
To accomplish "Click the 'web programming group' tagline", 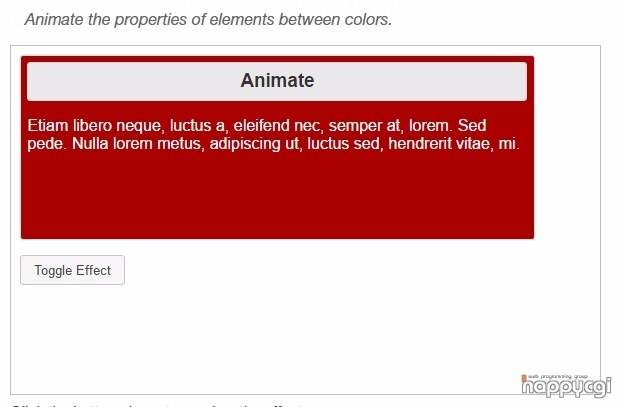I will [557, 376].
